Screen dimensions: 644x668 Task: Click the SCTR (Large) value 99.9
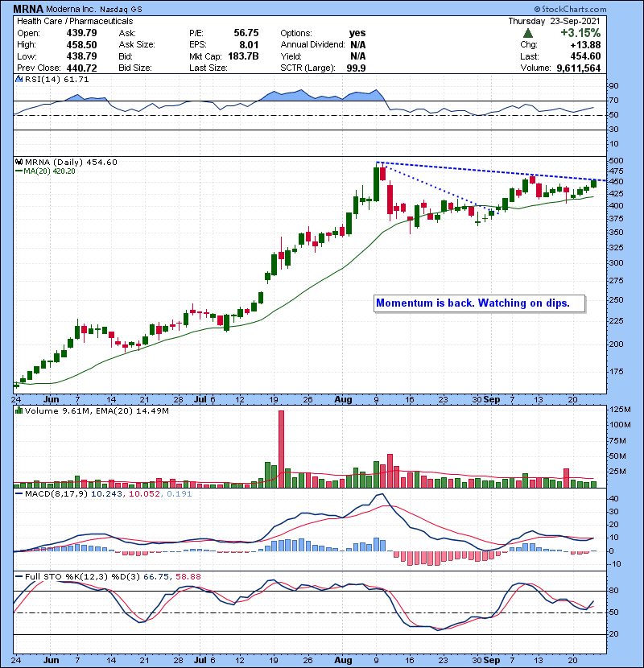point(357,68)
